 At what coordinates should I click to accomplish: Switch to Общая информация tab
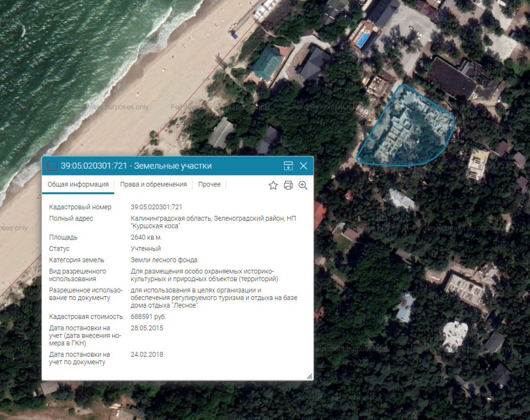tap(78, 184)
